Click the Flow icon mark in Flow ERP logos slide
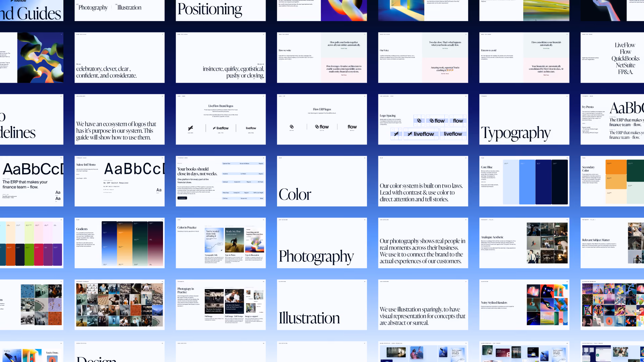The height and width of the screenshot is (362, 644). (292, 127)
